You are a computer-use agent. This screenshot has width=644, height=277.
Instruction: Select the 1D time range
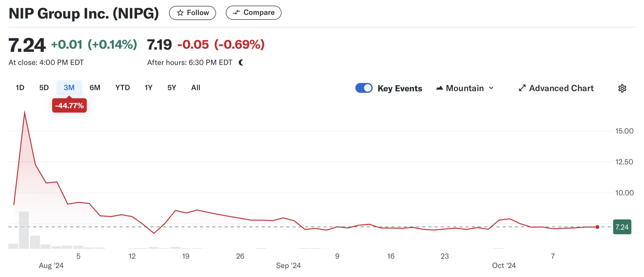click(x=20, y=88)
